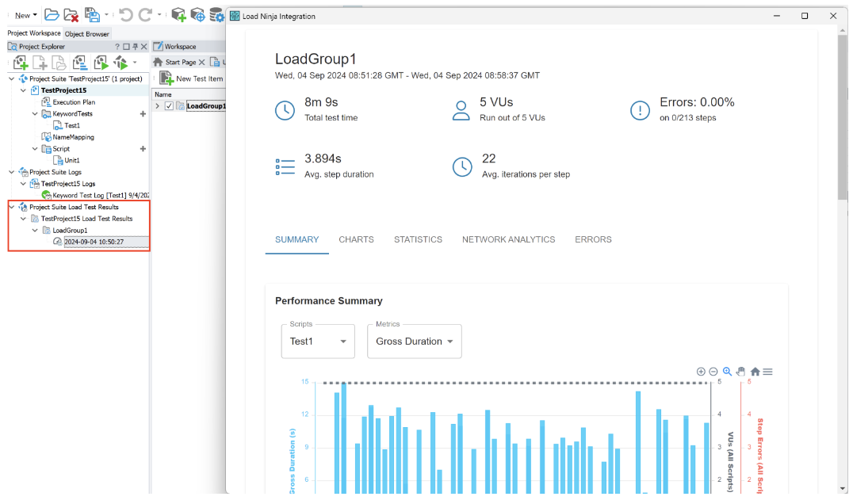Click the zoom out minus icon above chart
This screenshot has width=853, height=504.
click(713, 372)
